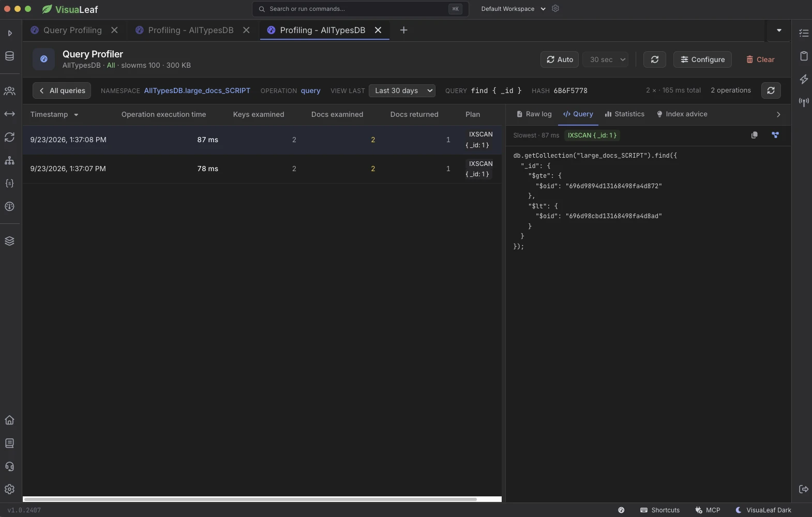Open the gauge profiler sidebar icon

point(9,206)
